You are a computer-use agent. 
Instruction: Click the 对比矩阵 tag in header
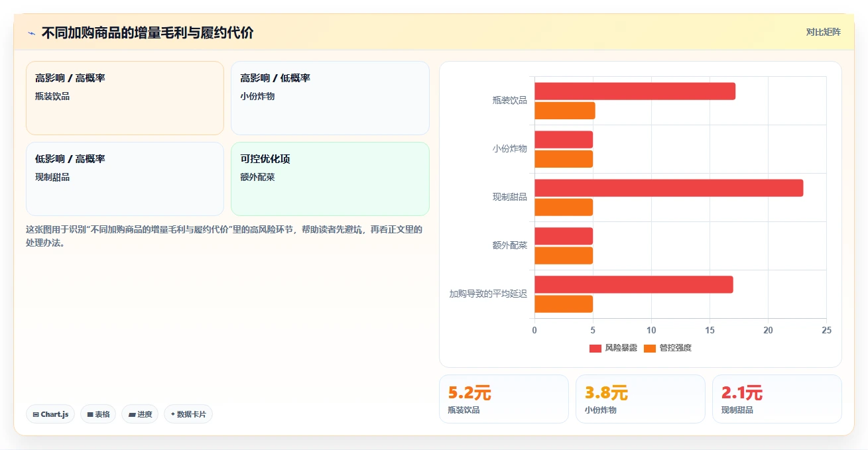point(823,32)
